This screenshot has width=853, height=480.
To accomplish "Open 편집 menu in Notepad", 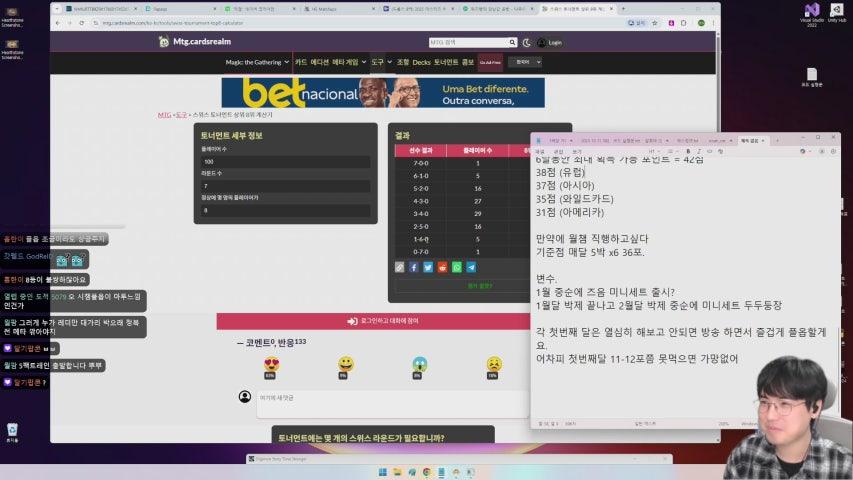I will pos(558,151).
